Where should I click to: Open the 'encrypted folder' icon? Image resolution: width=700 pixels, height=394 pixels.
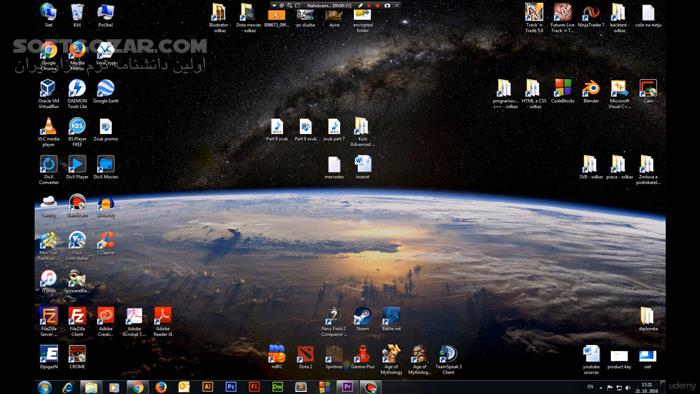click(362, 20)
